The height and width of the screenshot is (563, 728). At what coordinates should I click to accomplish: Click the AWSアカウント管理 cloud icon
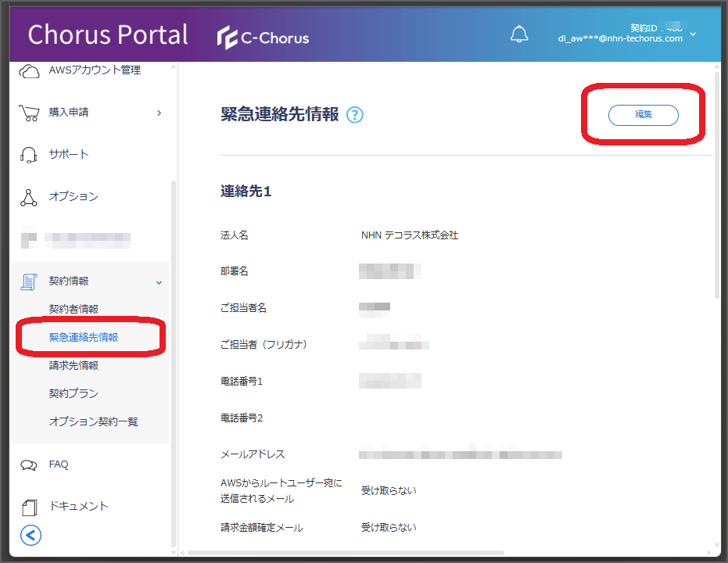(x=29, y=72)
